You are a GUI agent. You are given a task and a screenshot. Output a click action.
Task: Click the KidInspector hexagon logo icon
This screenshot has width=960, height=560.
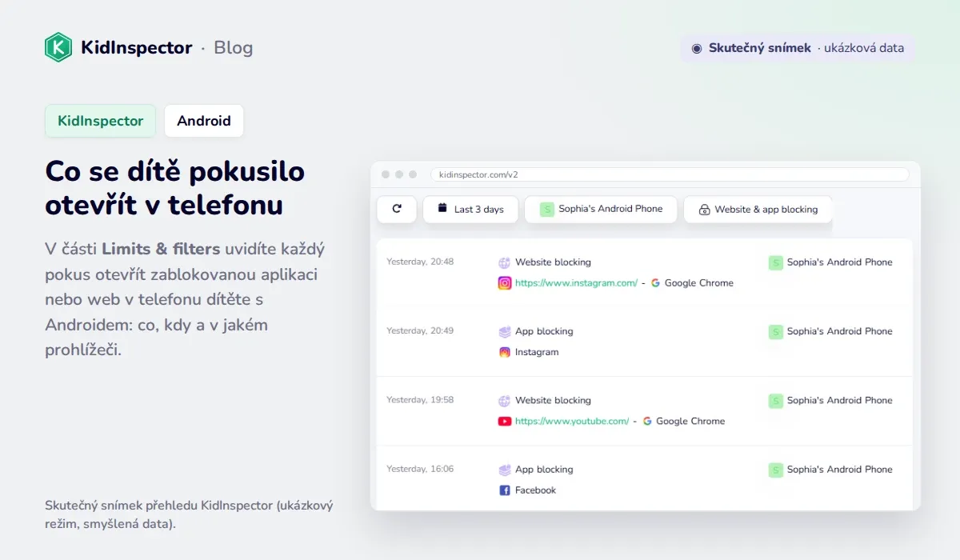[58, 47]
